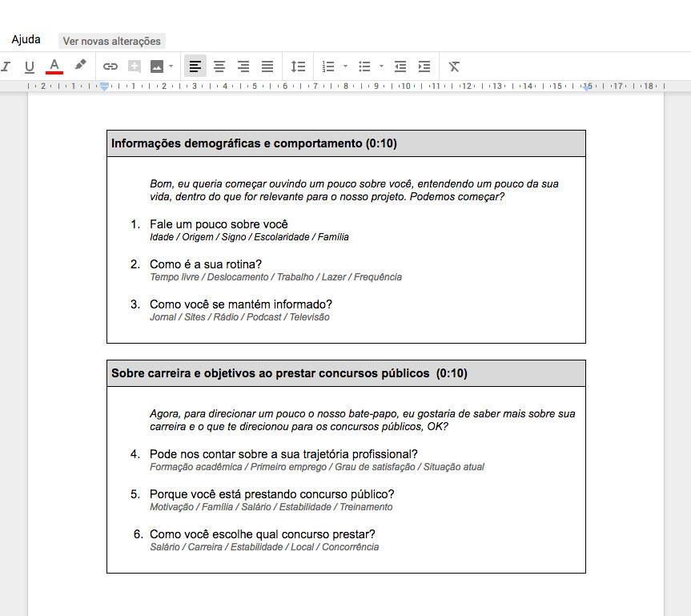Open the text color picker

pyautogui.click(x=54, y=66)
